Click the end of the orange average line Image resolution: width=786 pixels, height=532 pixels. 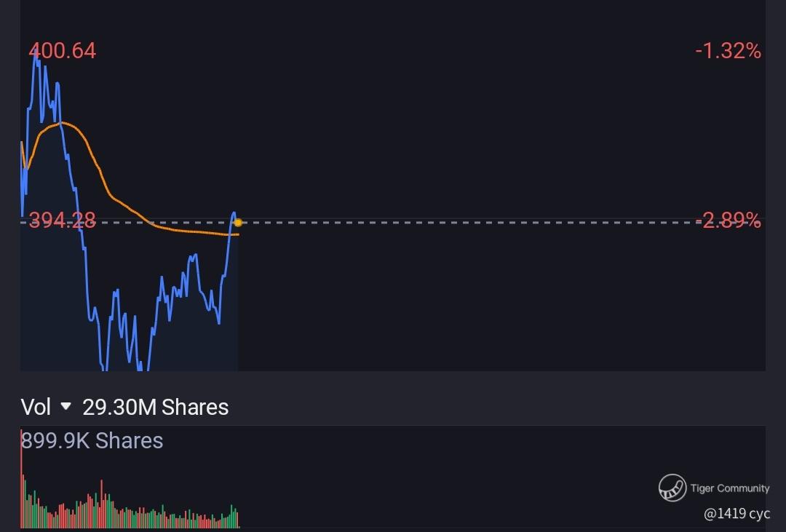(x=237, y=234)
